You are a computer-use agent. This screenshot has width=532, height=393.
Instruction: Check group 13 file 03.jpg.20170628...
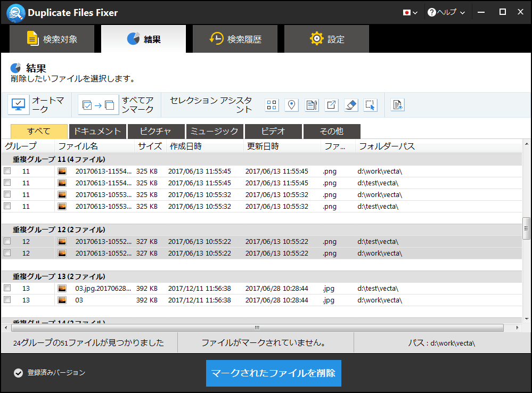click(7, 288)
